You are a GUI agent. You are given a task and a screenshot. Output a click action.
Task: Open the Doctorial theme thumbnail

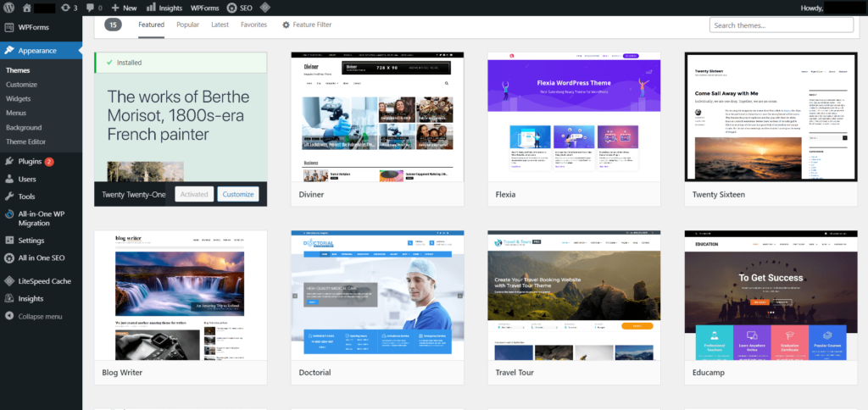pyautogui.click(x=377, y=296)
